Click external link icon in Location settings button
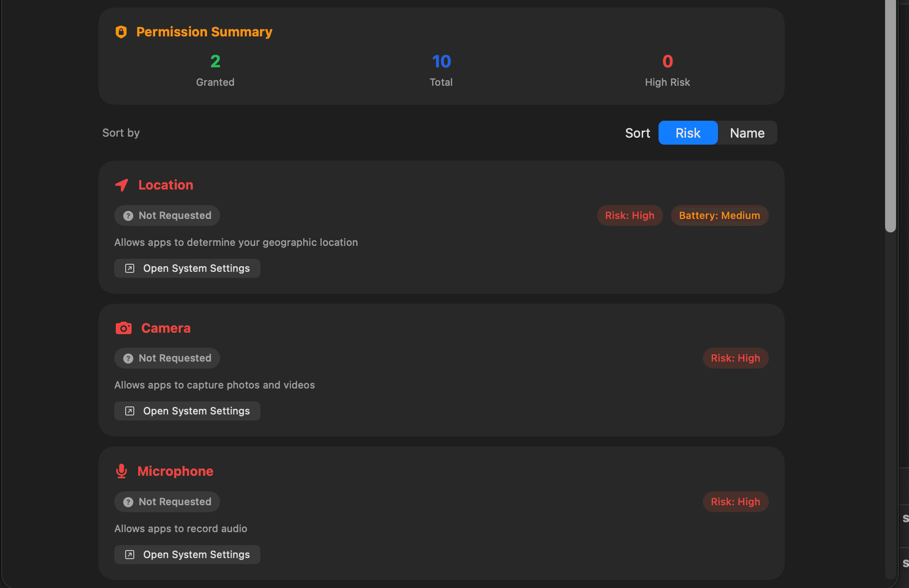909x588 pixels. [x=130, y=268]
